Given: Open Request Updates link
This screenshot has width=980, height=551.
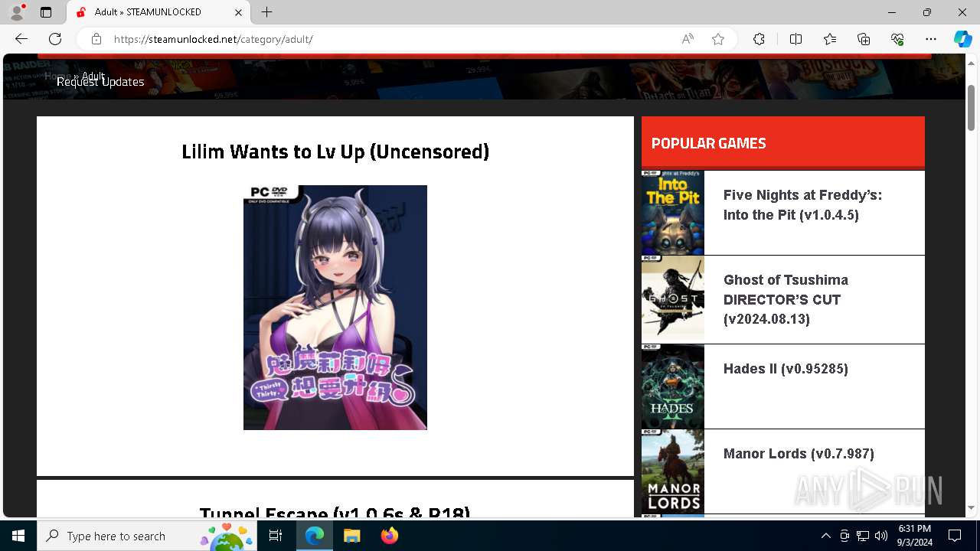Looking at the screenshot, I should tap(100, 82).
